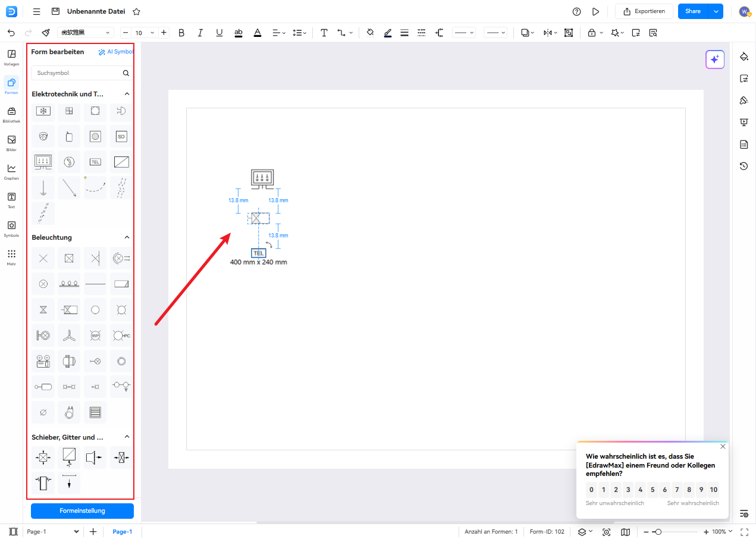The width and height of the screenshot is (756, 539).
Task: Collapse the Beleuchtung section
Action: (126, 237)
